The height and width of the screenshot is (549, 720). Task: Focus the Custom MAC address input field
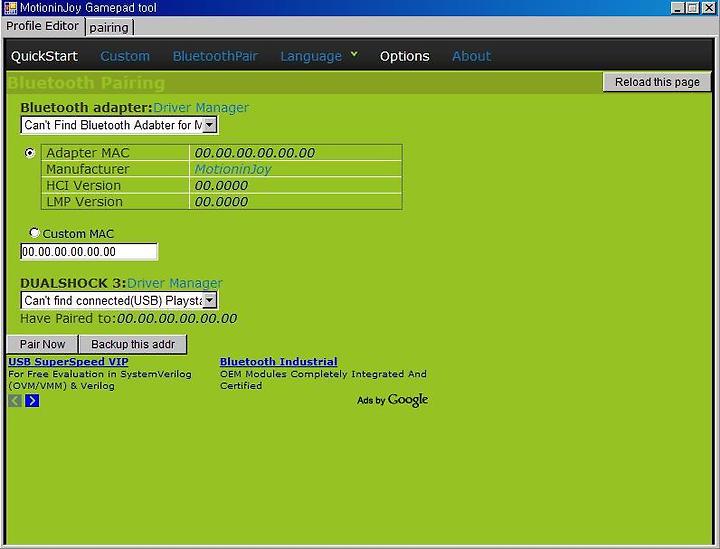[x=89, y=252]
